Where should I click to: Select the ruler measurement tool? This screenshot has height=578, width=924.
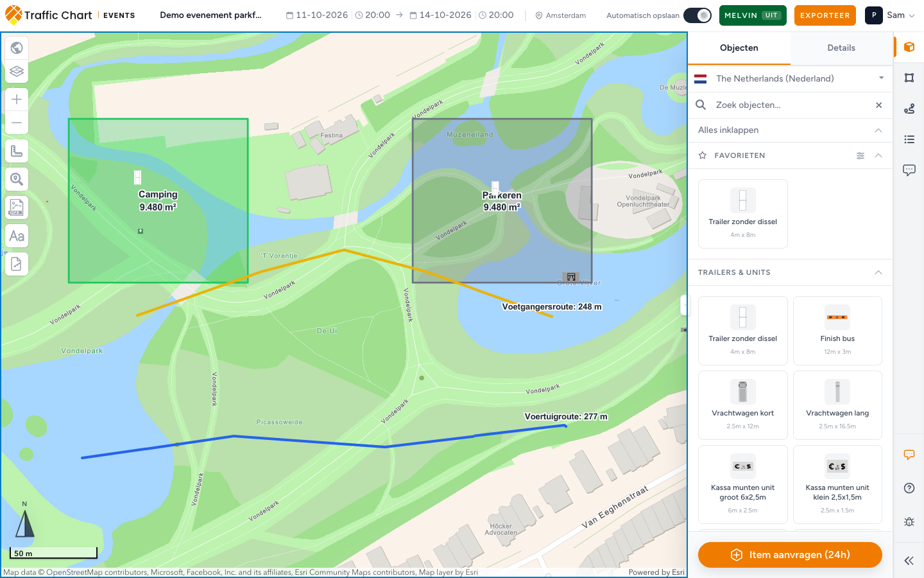(17, 152)
